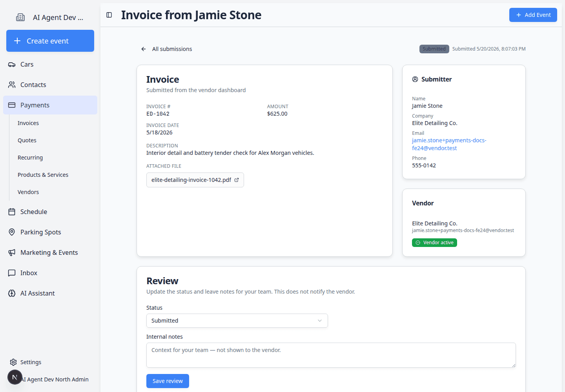Click the AI Agent Dev organization name

point(58,17)
